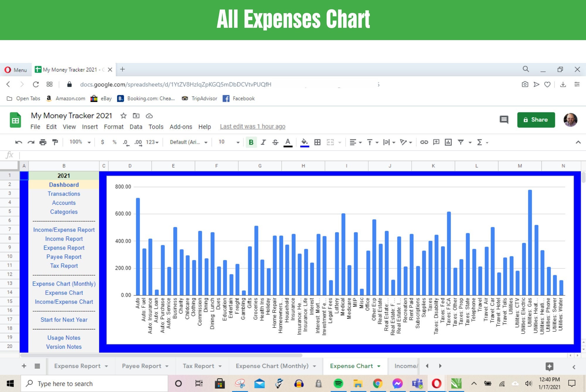586x392 pixels.
Task: Apply currency format with dollar sign icon
Action: point(102,142)
